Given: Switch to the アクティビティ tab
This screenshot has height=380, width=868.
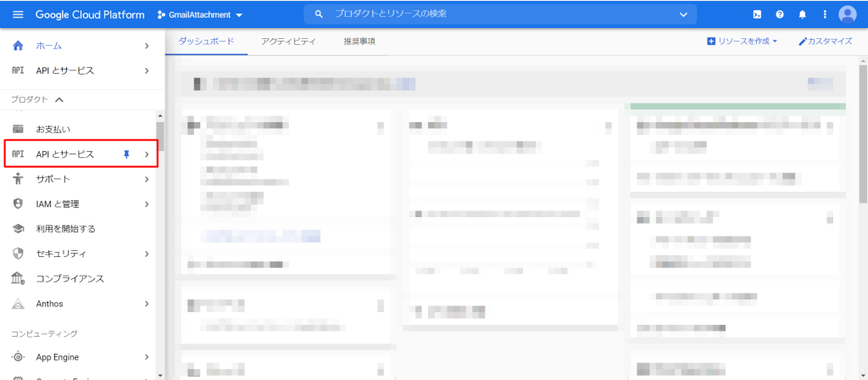Looking at the screenshot, I should click(288, 41).
